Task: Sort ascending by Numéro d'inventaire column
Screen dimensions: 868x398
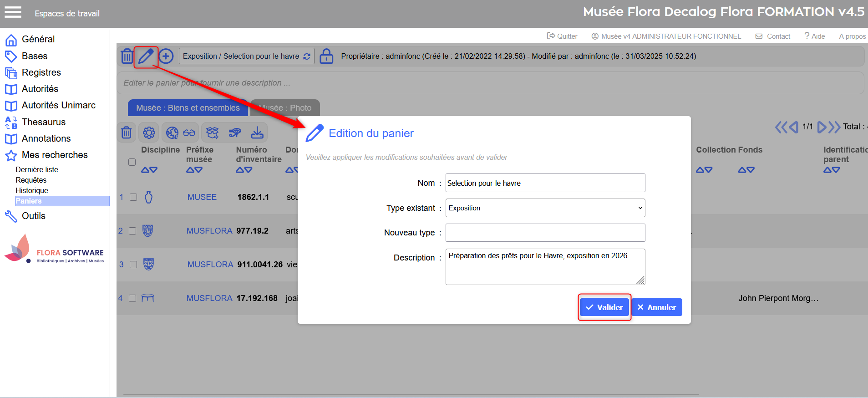Action: point(240,170)
